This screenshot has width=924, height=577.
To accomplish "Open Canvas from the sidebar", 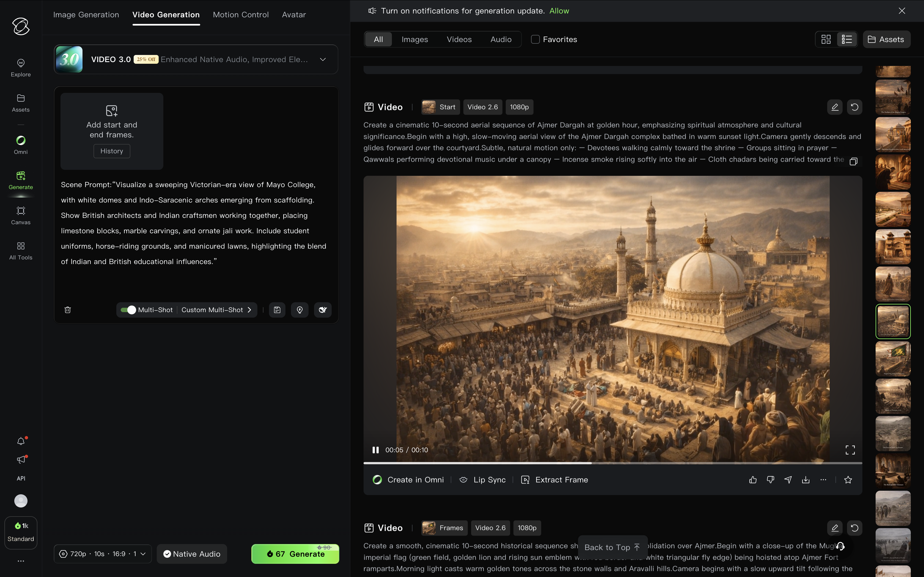I will coord(21,216).
